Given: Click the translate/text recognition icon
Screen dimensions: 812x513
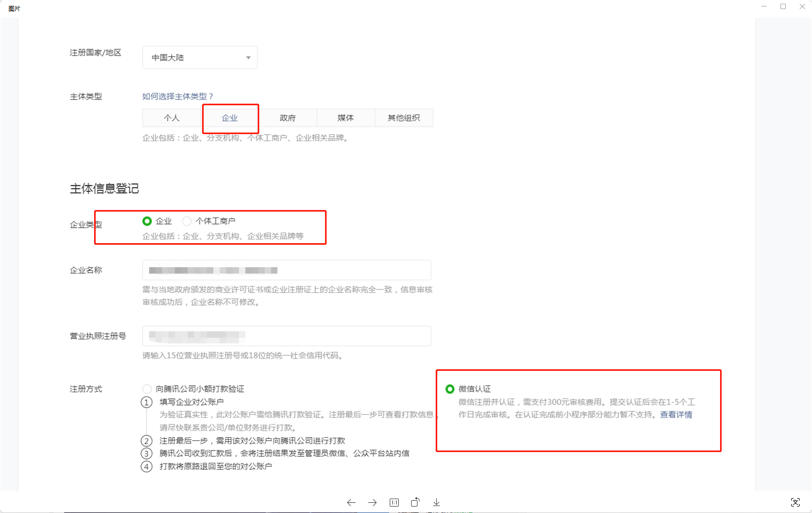Looking at the screenshot, I should coord(795,502).
